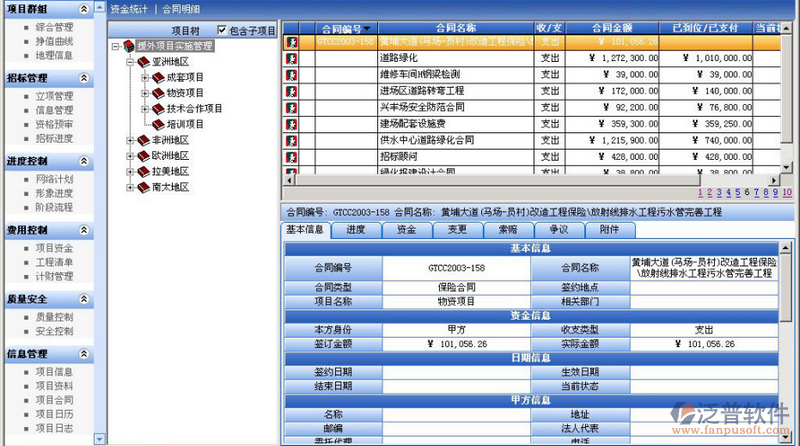Click the book icon beside 亚洲地区
Screen dimensions: 800x446
144,62
